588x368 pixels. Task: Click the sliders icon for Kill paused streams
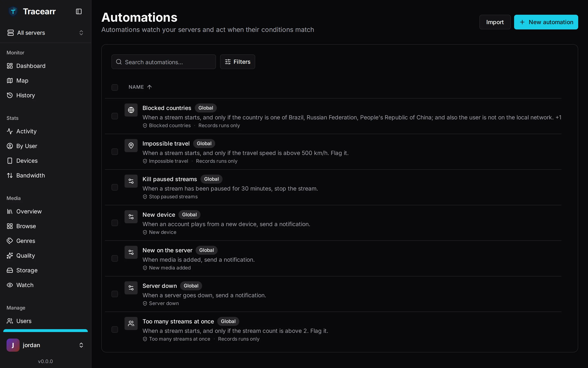[x=131, y=181]
